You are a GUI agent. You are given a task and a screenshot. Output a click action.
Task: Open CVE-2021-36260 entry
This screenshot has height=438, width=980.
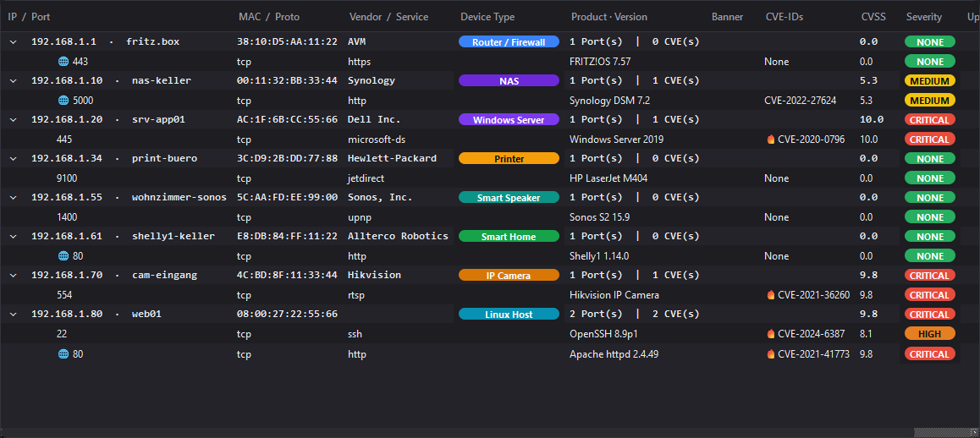click(814, 295)
